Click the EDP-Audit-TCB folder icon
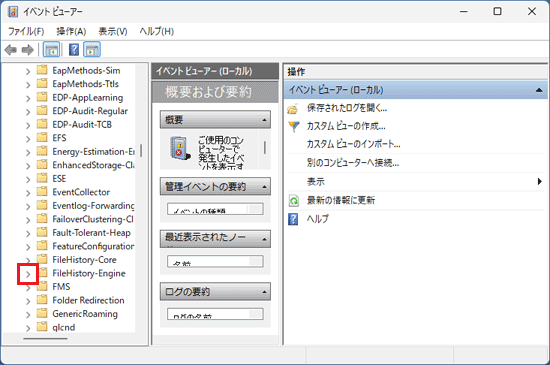Viewport: 550px width, 365px height. (42, 124)
